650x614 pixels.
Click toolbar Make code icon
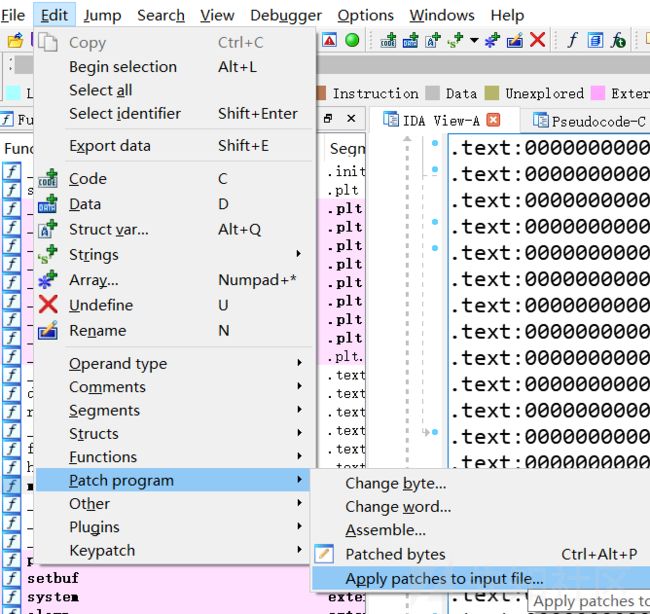[x=388, y=40]
